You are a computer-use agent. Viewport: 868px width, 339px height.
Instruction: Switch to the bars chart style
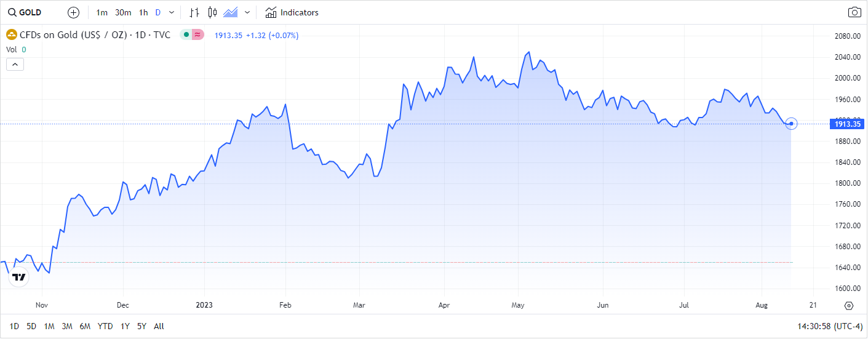[x=194, y=12]
